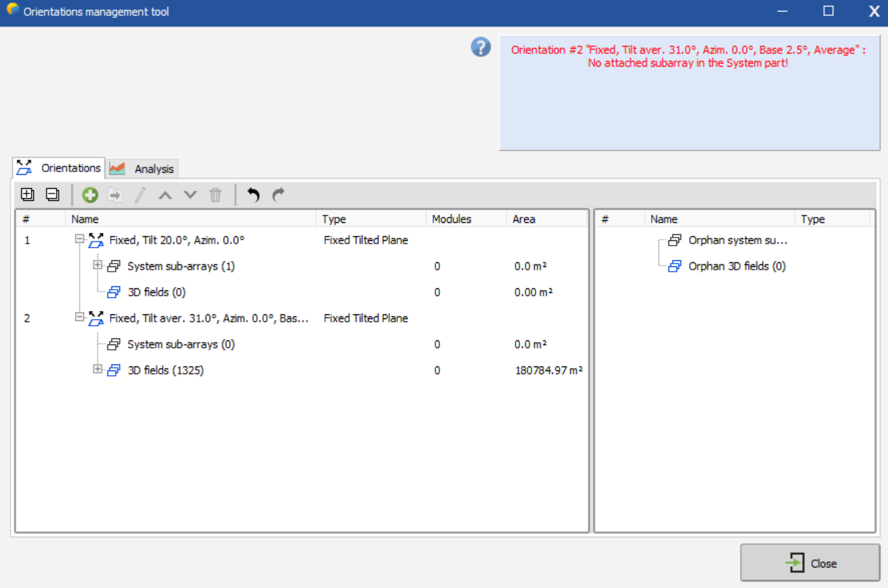Maximize the Orientations management tool window
The height and width of the screenshot is (588, 888).
[x=829, y=11]
